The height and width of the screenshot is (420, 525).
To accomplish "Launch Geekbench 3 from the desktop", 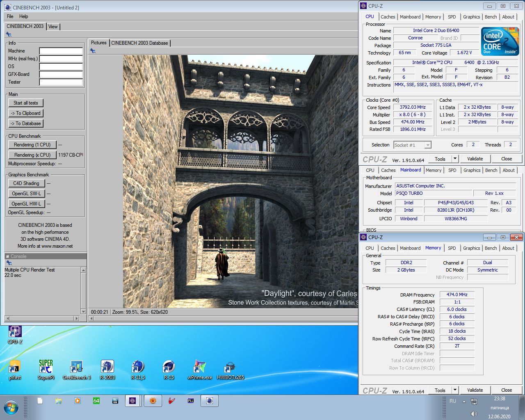I will pyautogui.click(x=77, y=370).
